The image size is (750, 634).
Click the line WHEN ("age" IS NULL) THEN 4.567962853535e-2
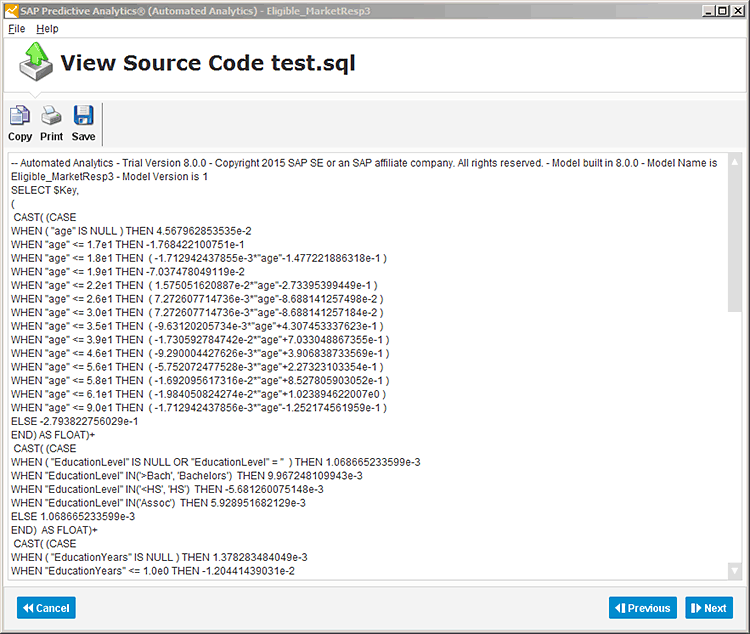pyautogui.click(x=131, y=231)
